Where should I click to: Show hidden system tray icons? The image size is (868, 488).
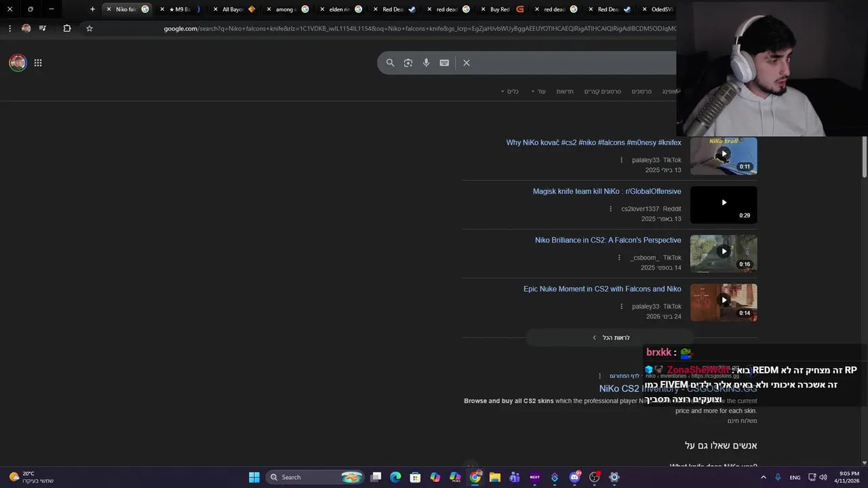pos(763,477)
